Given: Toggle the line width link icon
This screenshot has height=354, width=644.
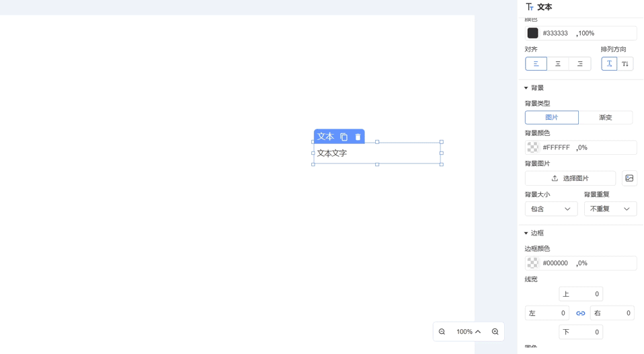Looking at the screenshot, I should coord(580,313).
